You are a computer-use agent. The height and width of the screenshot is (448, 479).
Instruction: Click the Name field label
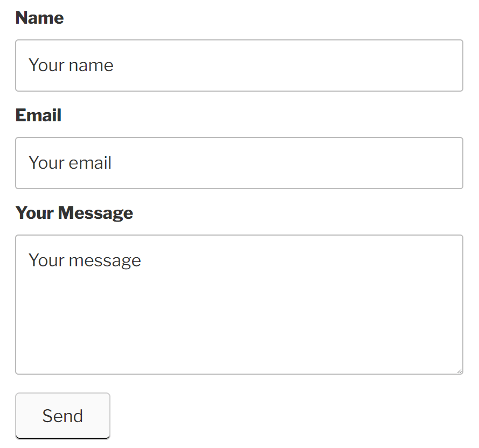[x=39, y=17]
